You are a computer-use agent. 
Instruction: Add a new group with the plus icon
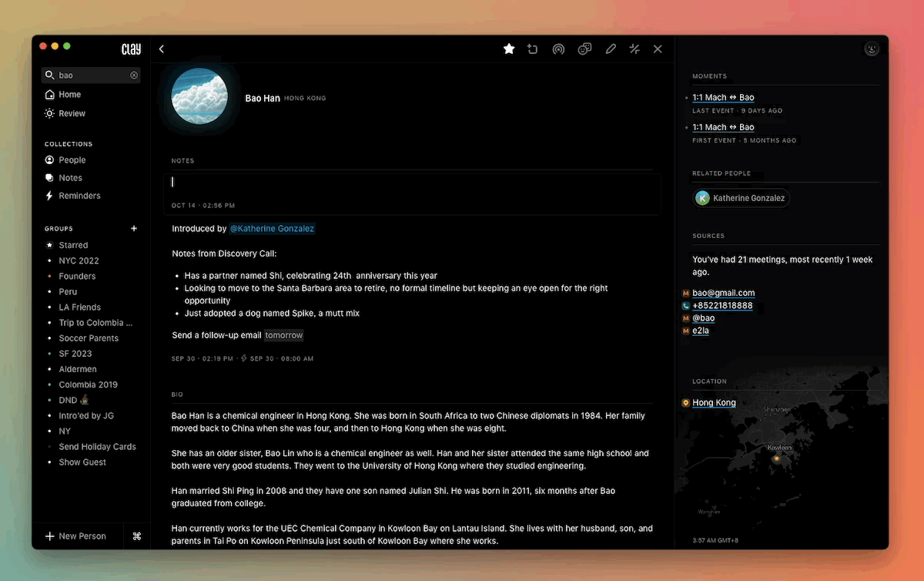pos(134,229)
